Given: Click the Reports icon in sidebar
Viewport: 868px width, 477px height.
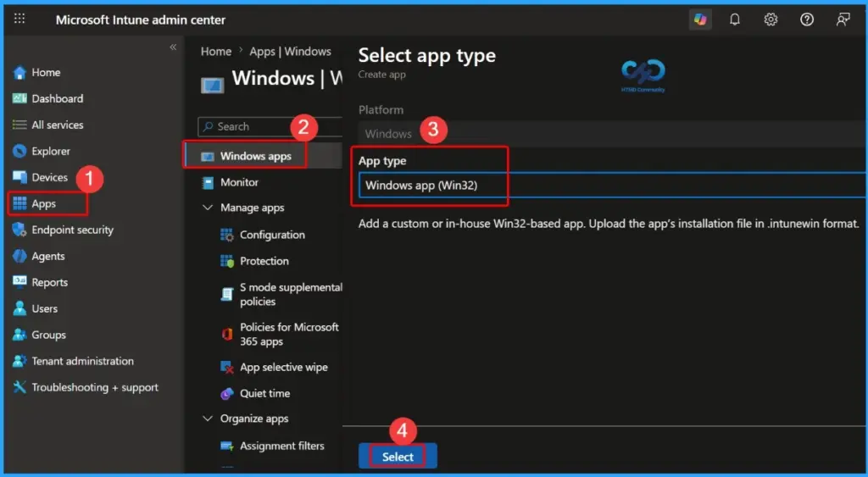Looking at the screenshot, I should [x=19, y=282].
